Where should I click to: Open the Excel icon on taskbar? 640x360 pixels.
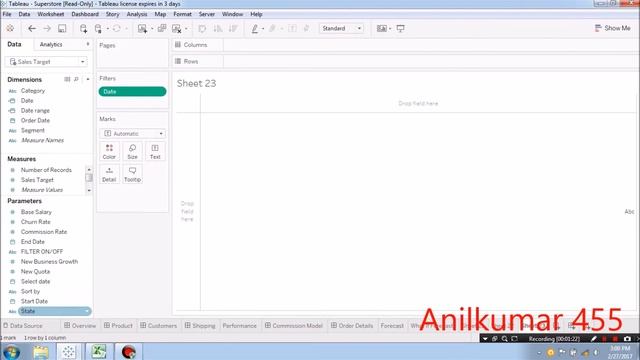99,351
